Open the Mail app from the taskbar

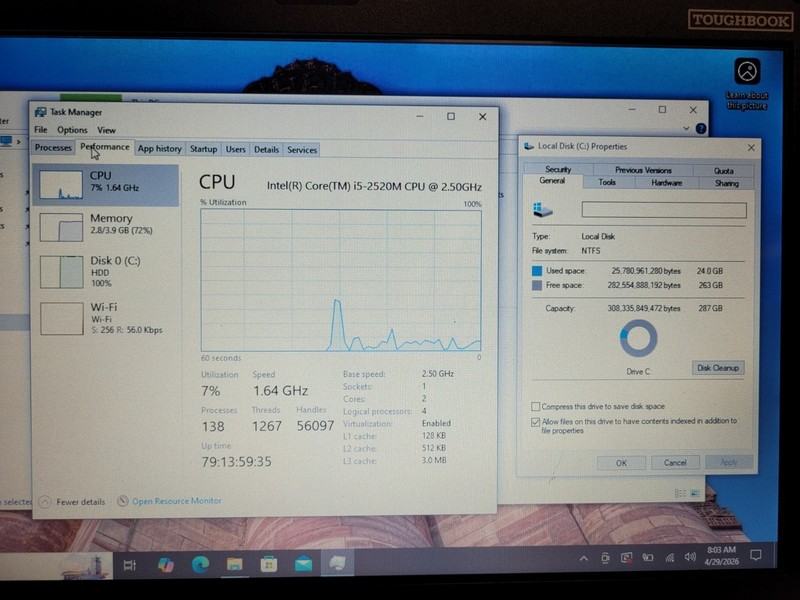pyautogui.click(x=304, y=564)
